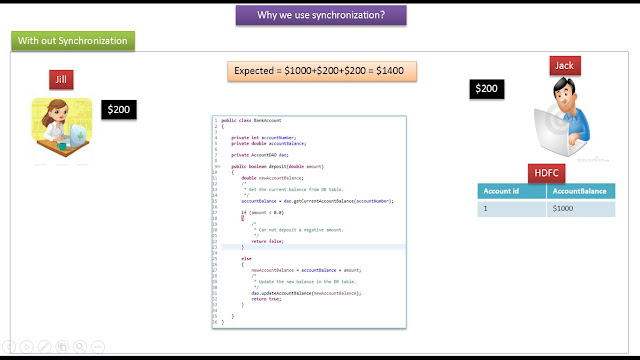Click the 'Why we use synchronization?' title
Viewport: 640px width, 360px height.
(x=321, y=15)
